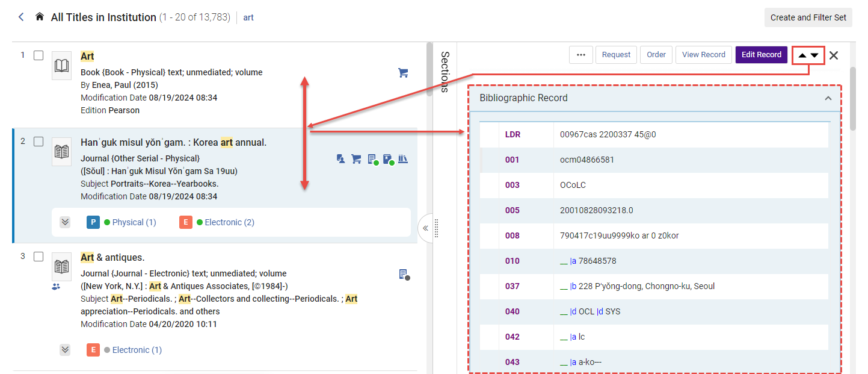Select the 043 field a-ko
Screen dimensions: 868x374
(x=654, y=363)
